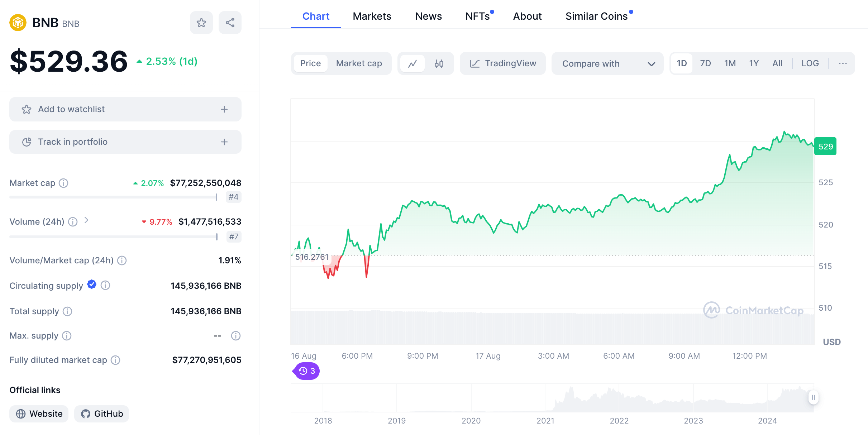
Task: Open TradingView chart mode
Action: tap(502, 63)
